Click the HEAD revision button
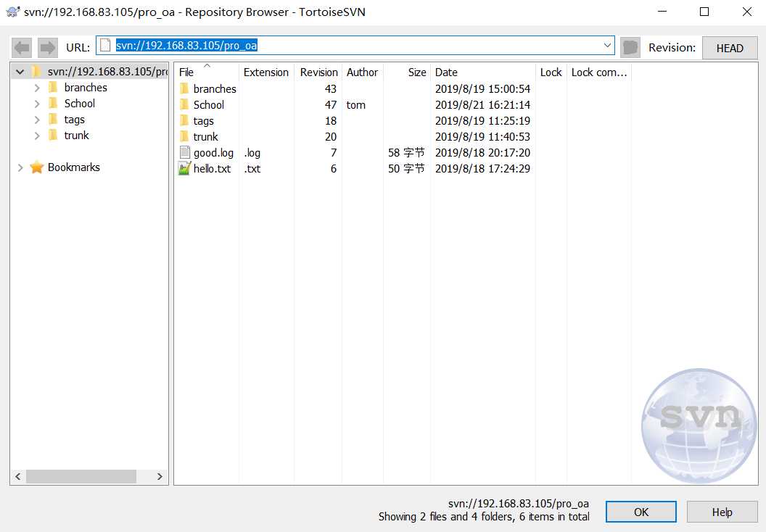 pos(730,48)
